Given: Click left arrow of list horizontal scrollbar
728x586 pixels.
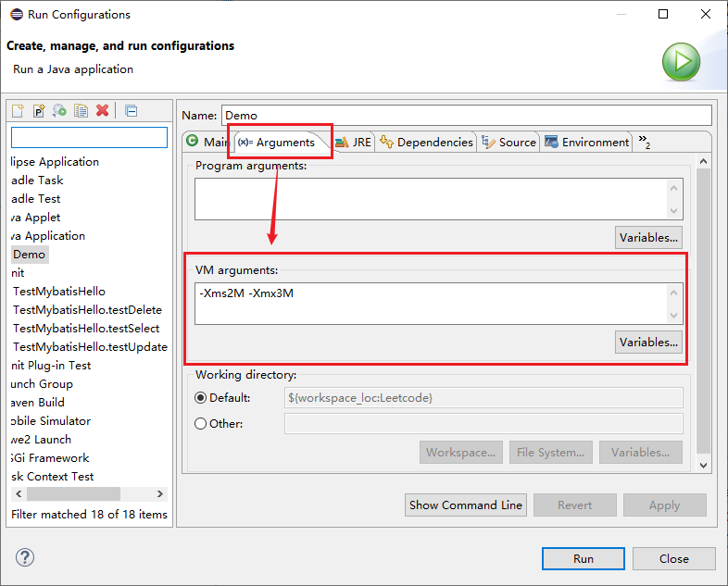Looking at the screenshot, I should pos(19,493).
